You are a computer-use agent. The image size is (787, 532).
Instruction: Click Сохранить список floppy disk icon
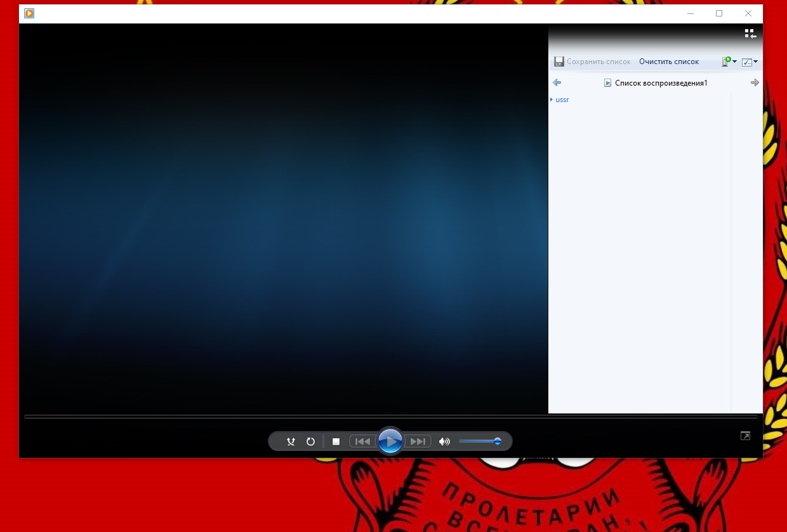coord(559,62)
